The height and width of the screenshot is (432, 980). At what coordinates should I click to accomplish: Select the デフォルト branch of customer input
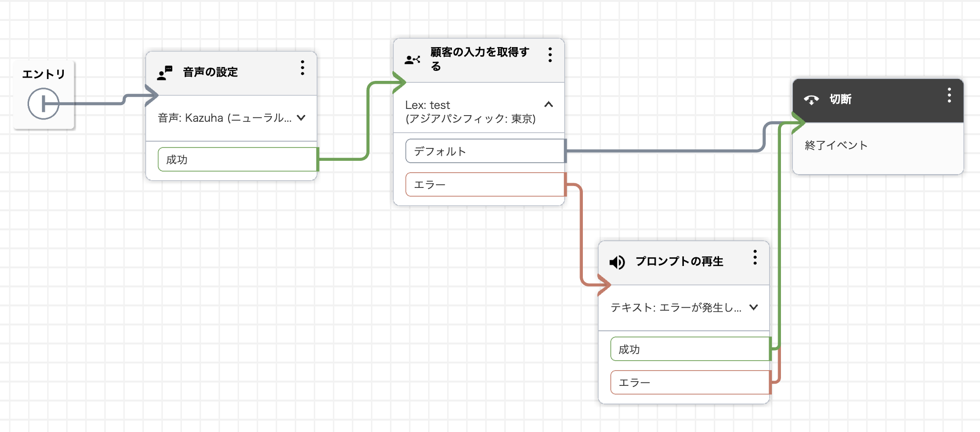coord(485,151)
